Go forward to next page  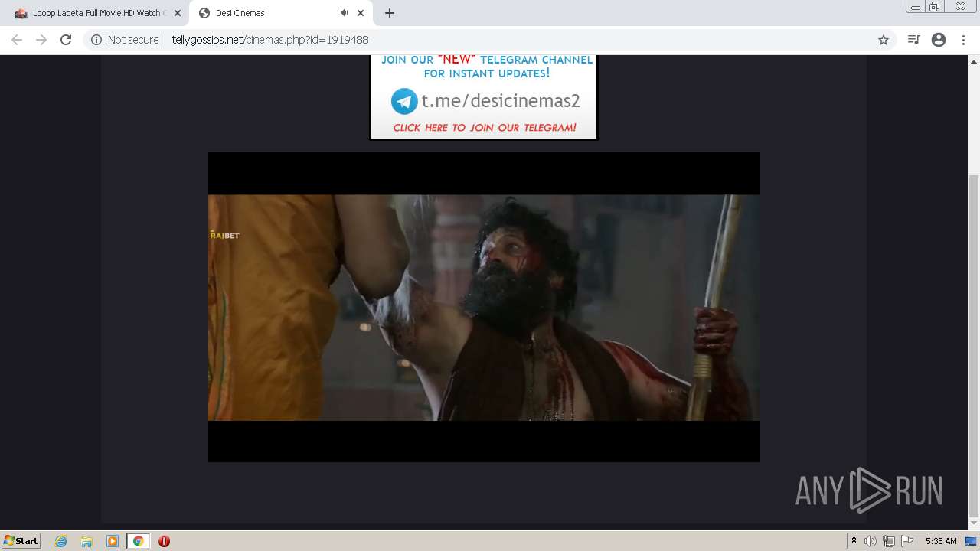(41, 40)
